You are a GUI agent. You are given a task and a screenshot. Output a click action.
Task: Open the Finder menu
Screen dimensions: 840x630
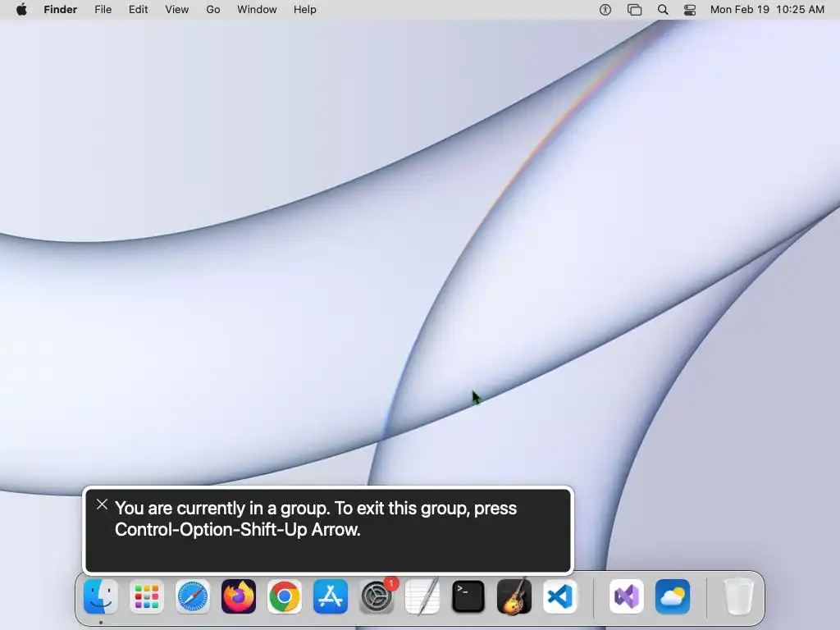point(61,10)
